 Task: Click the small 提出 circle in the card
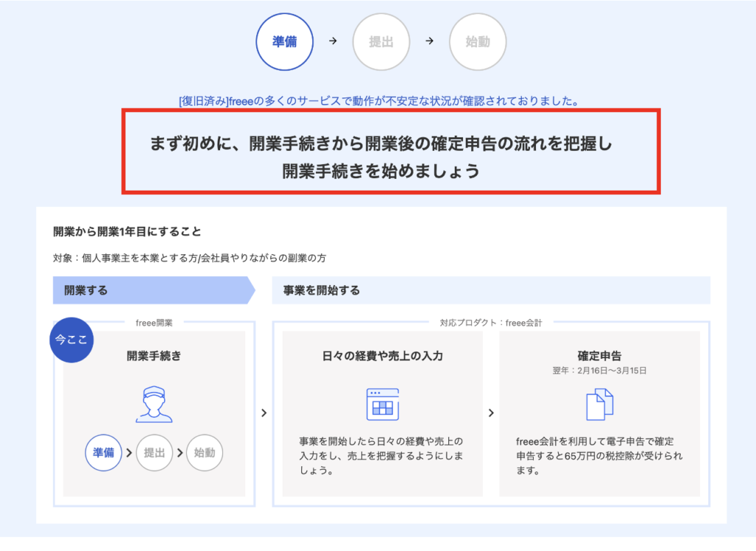154,453
